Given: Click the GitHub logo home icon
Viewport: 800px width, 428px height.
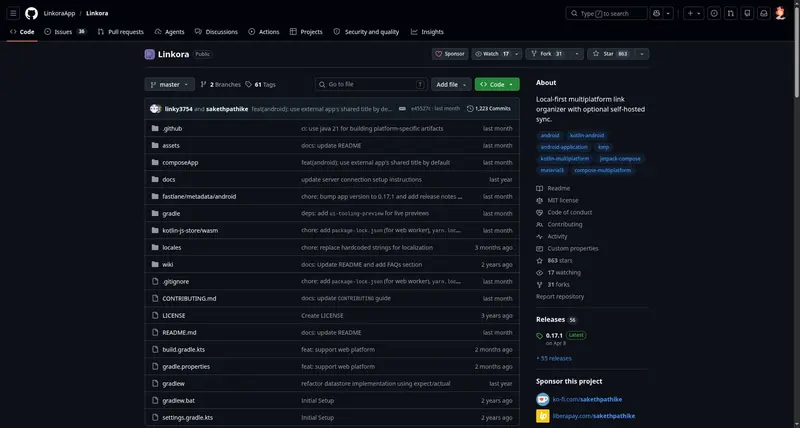Looking at the screenshot, I should coord(32,13).
